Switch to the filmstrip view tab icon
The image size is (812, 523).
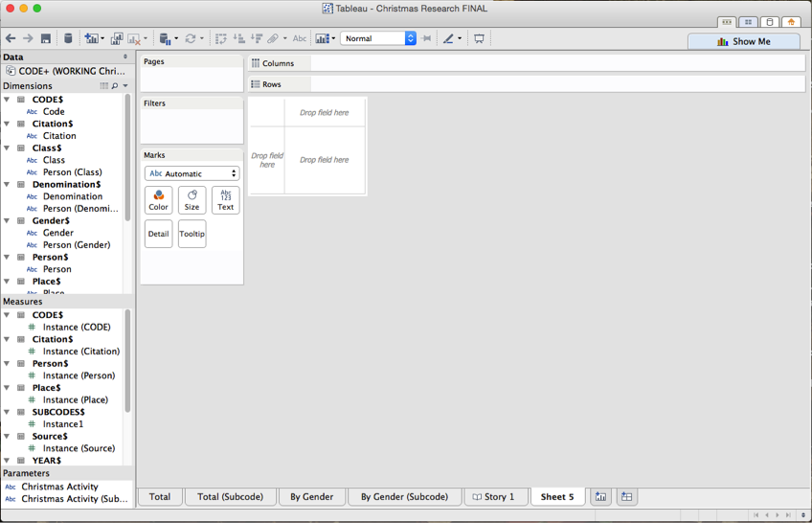click(x=727, y=22)
